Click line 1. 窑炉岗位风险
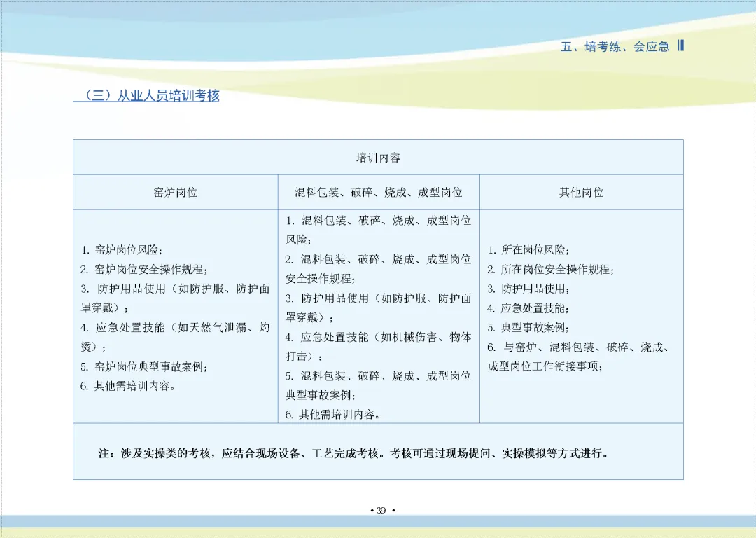Image resolution: width=756 pixels, height=538 pixels. (x=122, y=250)
